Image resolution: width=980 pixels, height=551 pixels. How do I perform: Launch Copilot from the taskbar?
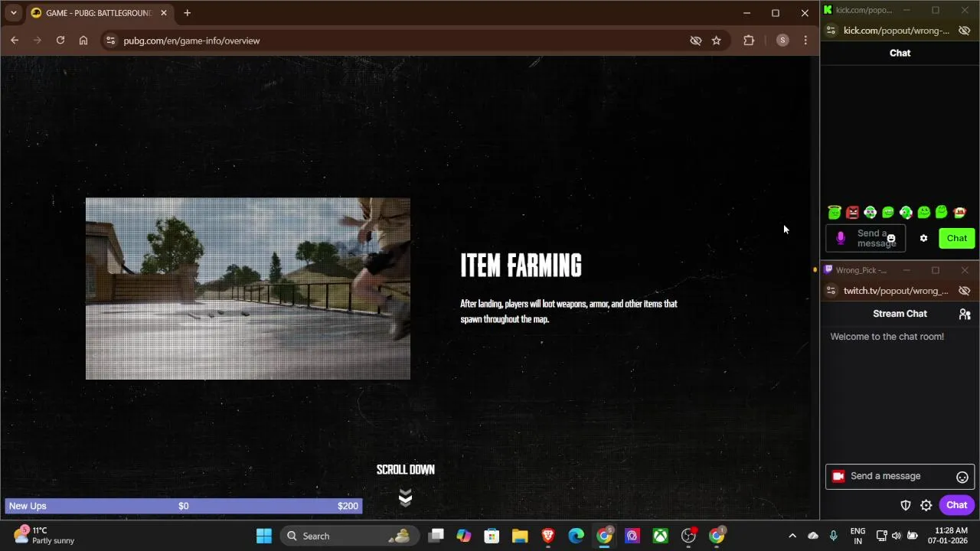tap(464, 536)
